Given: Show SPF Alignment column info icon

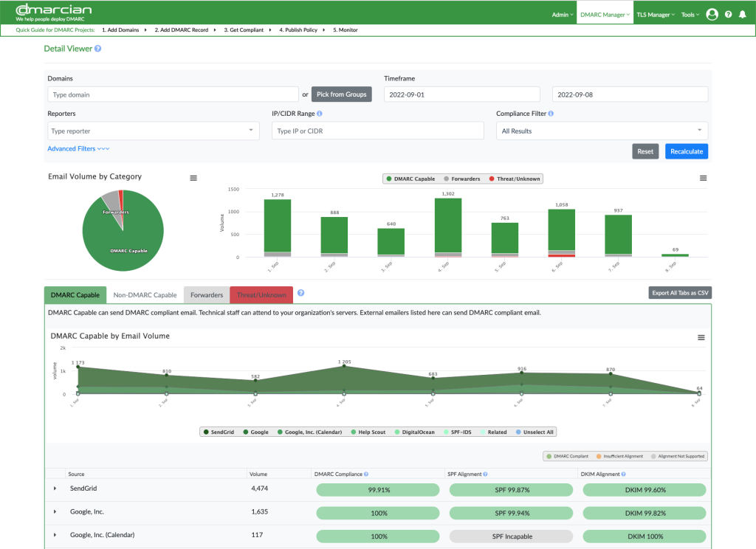Looking at the screenshot, I should [486, 474].
